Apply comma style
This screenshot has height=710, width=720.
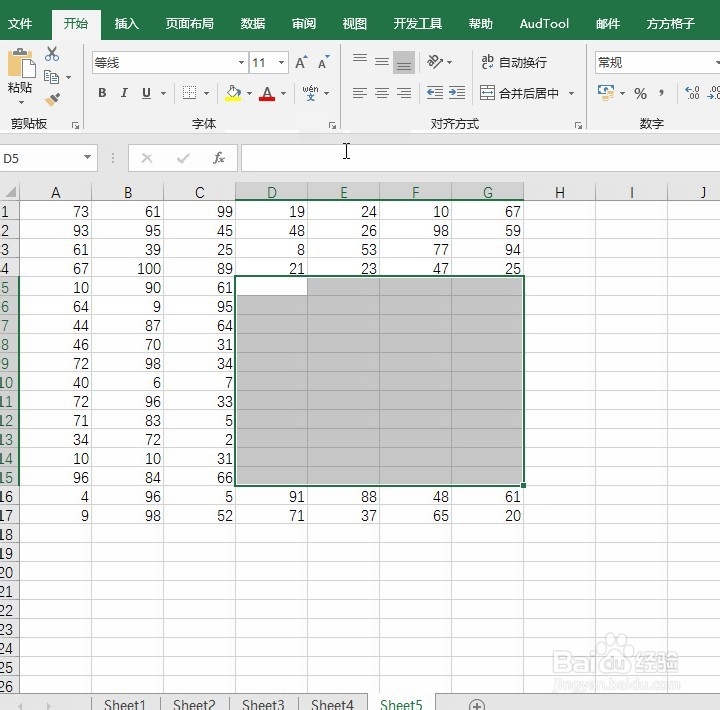pyautogui.click(x=661, y=93)
